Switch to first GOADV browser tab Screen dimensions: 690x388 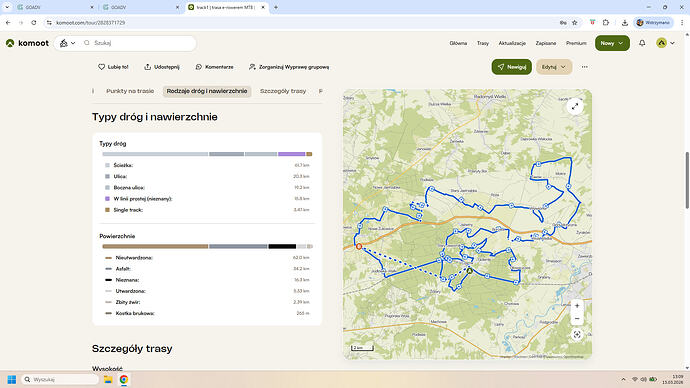click(55, 7)
